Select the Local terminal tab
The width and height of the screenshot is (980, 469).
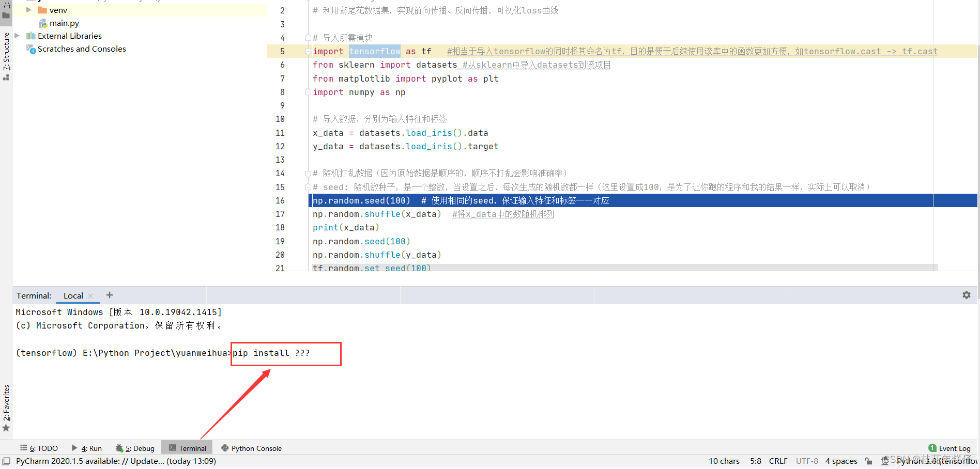click(x=73, y=295)
